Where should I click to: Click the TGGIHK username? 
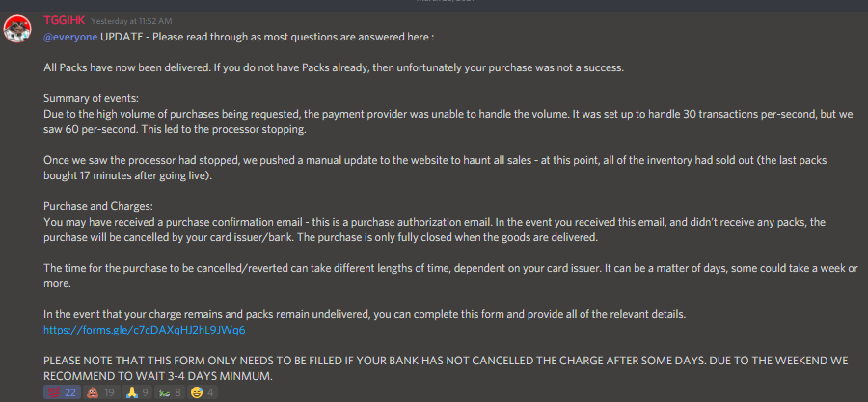65,20
